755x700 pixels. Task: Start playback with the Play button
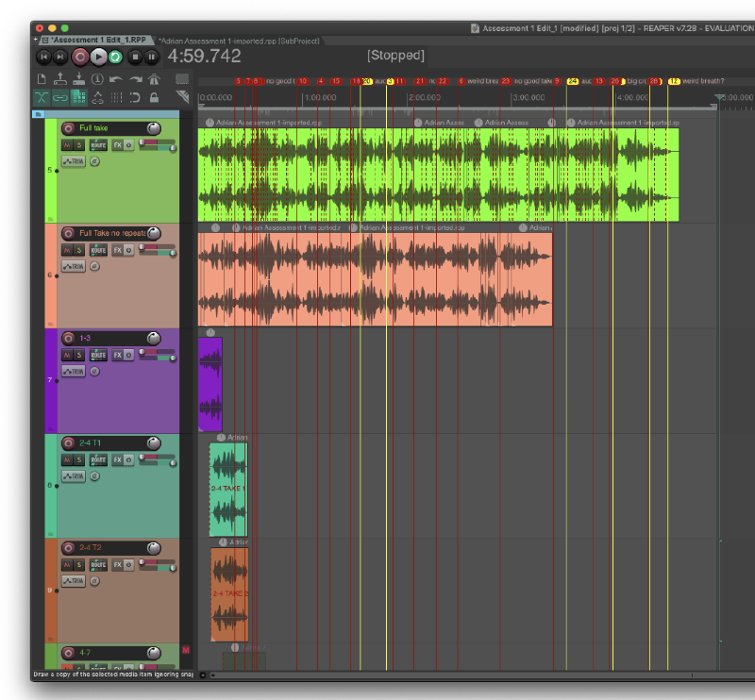click(98, 57)
